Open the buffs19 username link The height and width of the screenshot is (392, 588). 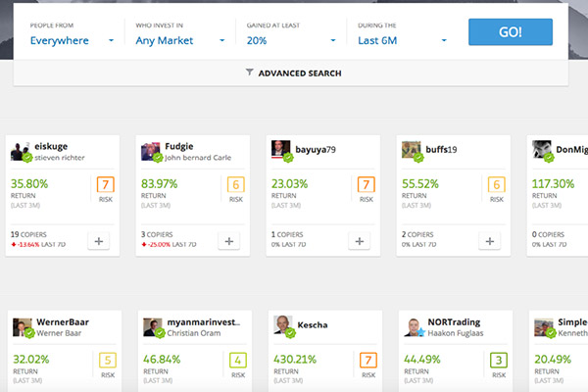441,149
